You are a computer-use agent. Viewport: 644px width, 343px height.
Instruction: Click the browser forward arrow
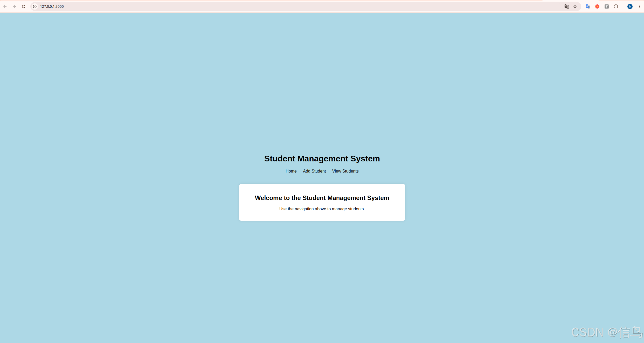14,6
